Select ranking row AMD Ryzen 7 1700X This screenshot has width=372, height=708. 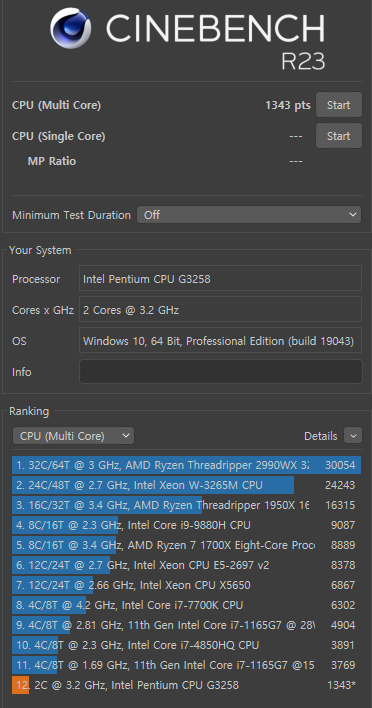[186, 545]
